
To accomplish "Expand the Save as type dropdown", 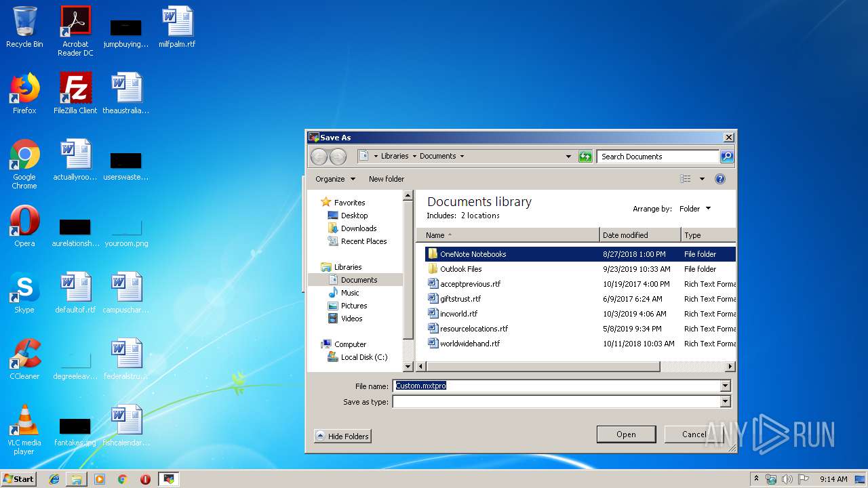I will (x=725, y=401).
